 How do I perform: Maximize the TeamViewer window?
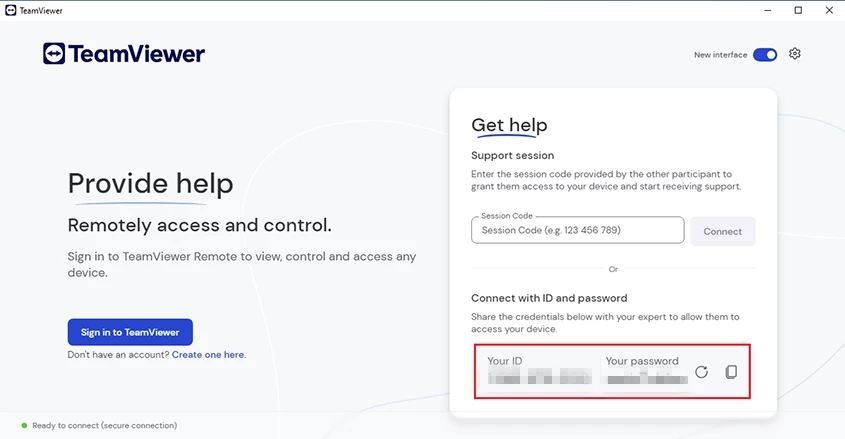click(798, 10)
